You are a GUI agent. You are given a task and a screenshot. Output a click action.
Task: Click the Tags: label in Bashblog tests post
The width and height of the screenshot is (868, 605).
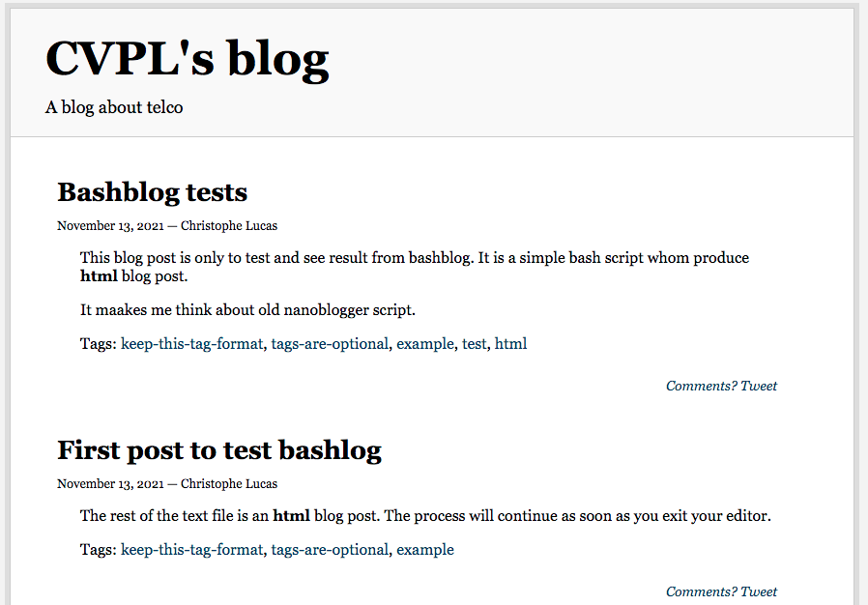tap(98, 344)
